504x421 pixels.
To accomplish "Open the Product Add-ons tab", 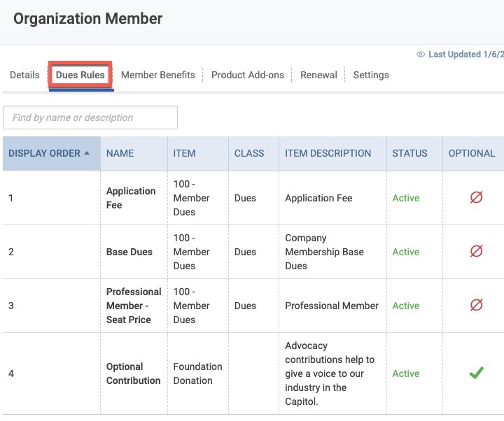I will coord(248,75).
